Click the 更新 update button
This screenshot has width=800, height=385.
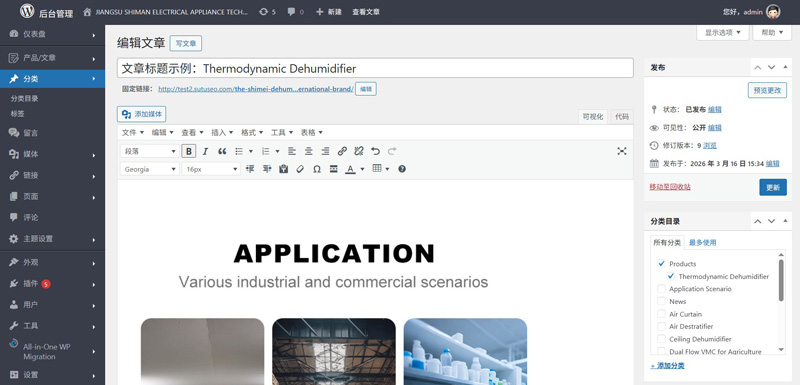point(772,187)
